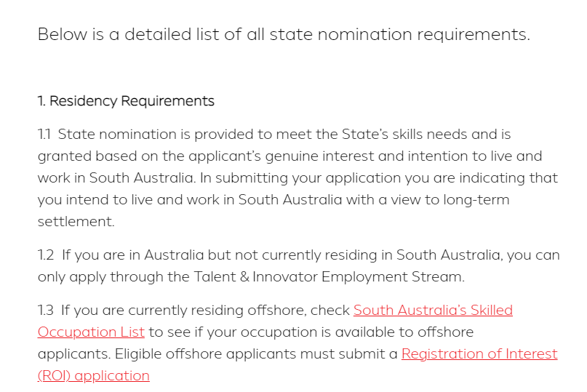
Task: Click the word 'settlement' ending paragraph 1.1
Action: pyautogui.click(x=76, y=222)
